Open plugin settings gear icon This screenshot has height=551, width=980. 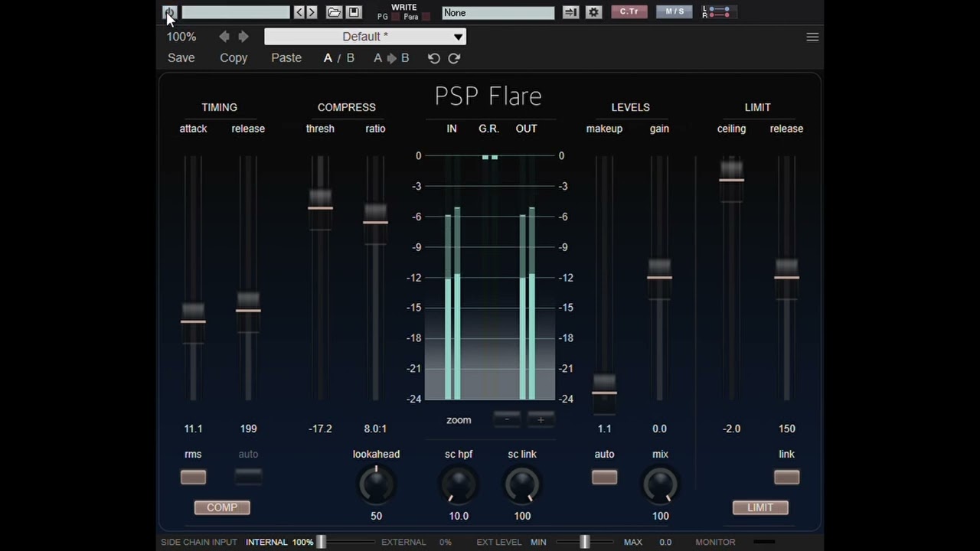tap(593, 12)
